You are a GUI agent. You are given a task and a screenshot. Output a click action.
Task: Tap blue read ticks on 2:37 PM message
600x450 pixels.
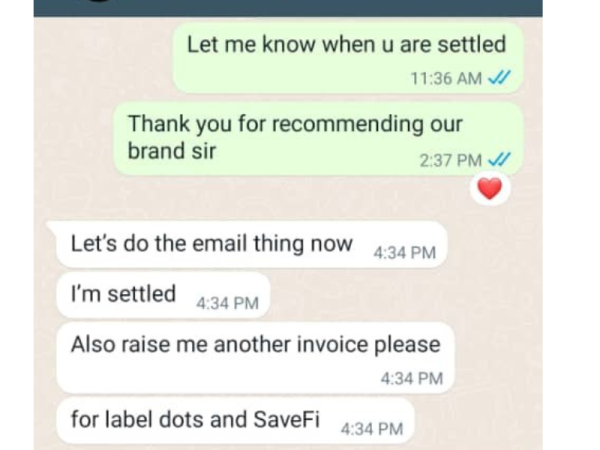499,159
